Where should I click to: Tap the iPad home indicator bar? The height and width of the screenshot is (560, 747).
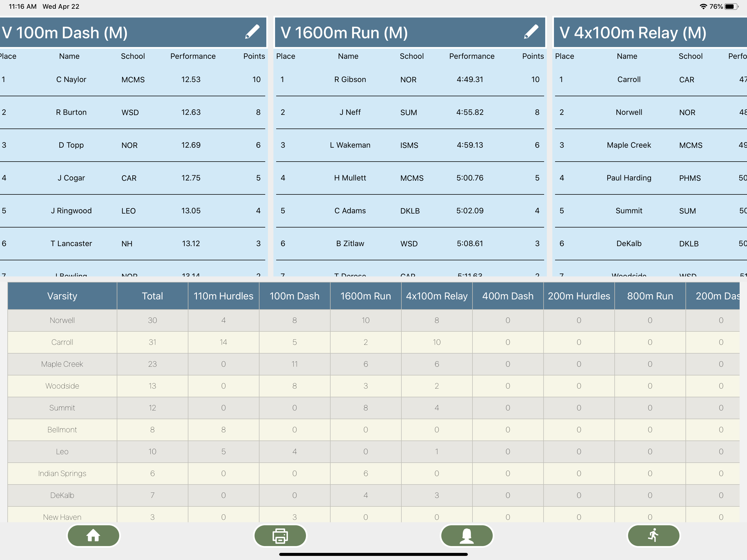click(373, 554)
